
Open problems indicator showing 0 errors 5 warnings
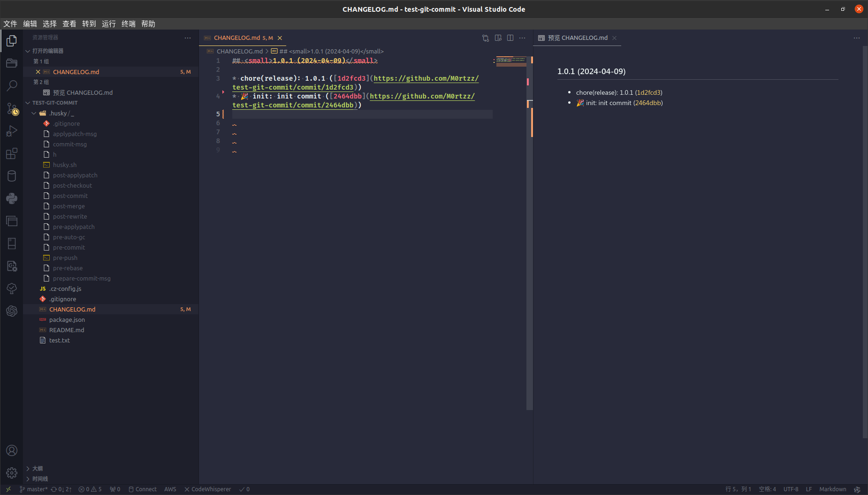[90, 489]
